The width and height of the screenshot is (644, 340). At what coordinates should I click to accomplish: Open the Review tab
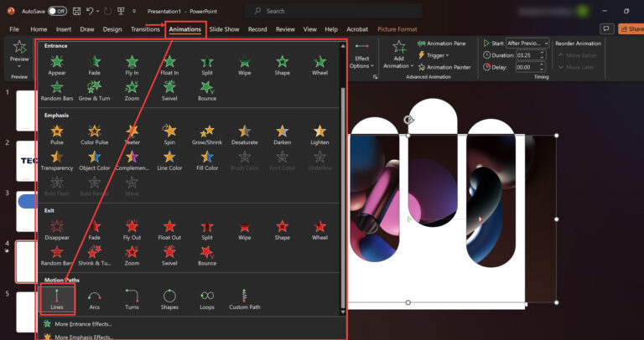click(285, 29)
